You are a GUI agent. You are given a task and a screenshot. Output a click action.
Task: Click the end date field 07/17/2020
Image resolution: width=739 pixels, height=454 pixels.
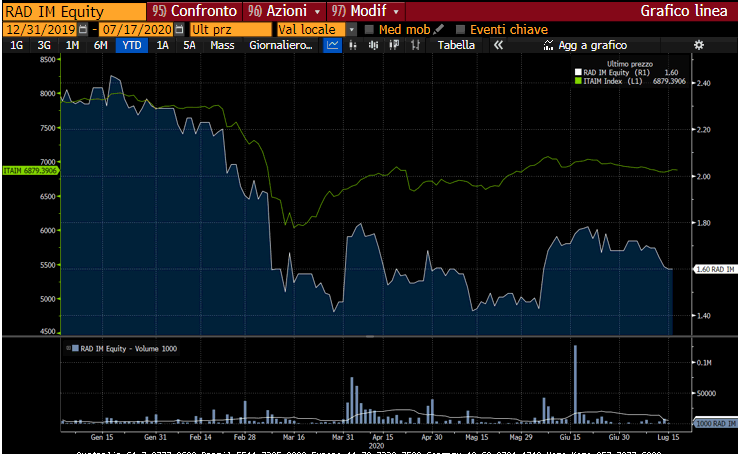tap(137, 30)
